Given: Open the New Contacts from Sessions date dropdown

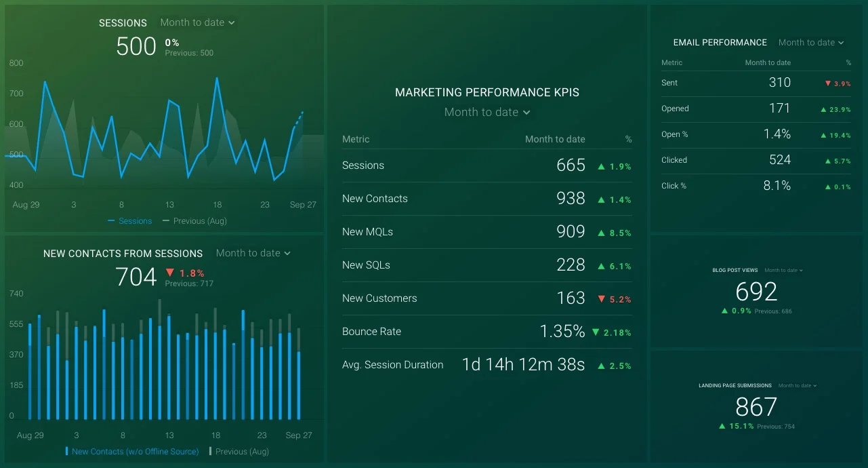Looking at the screenshot, I should tap(253, 253).
